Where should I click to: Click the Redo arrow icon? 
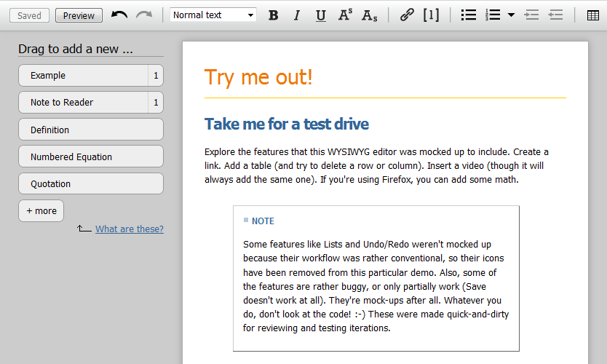pyautogui.click(x=144, y=15)
